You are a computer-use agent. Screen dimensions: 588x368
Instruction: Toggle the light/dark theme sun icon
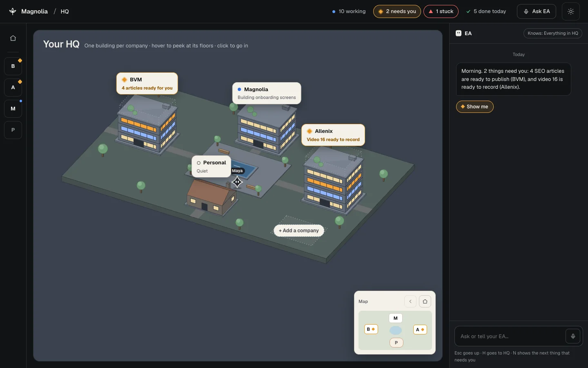coord(571,11)
